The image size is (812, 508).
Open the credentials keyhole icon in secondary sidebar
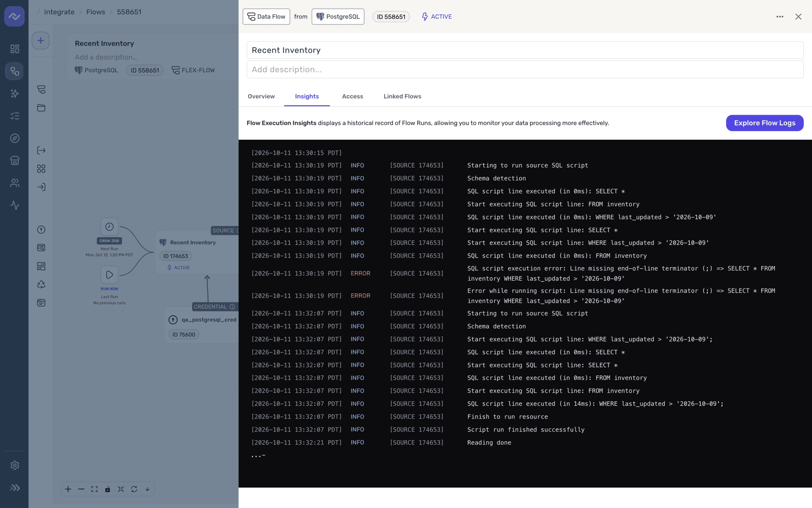[41, 230]
